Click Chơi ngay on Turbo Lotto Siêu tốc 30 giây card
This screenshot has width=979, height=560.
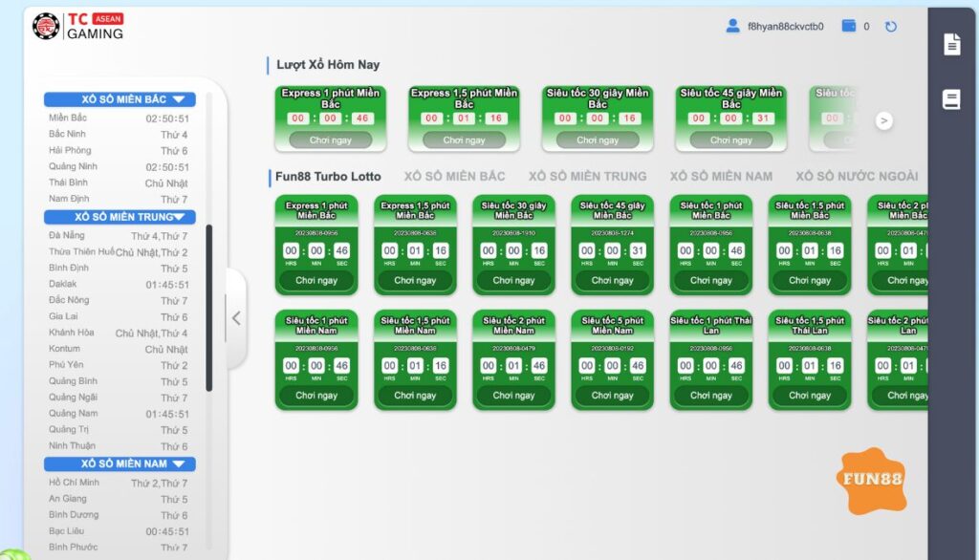513,280
